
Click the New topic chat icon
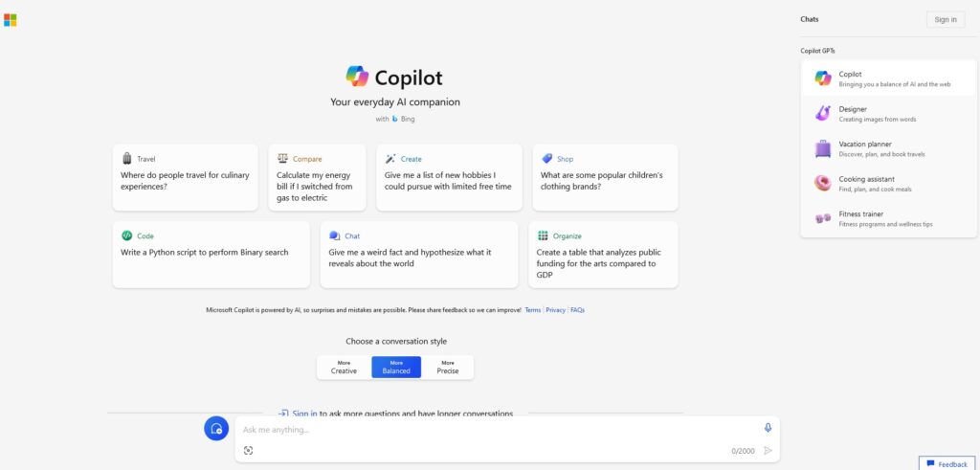pyautogui.click(x=216, y=429)
